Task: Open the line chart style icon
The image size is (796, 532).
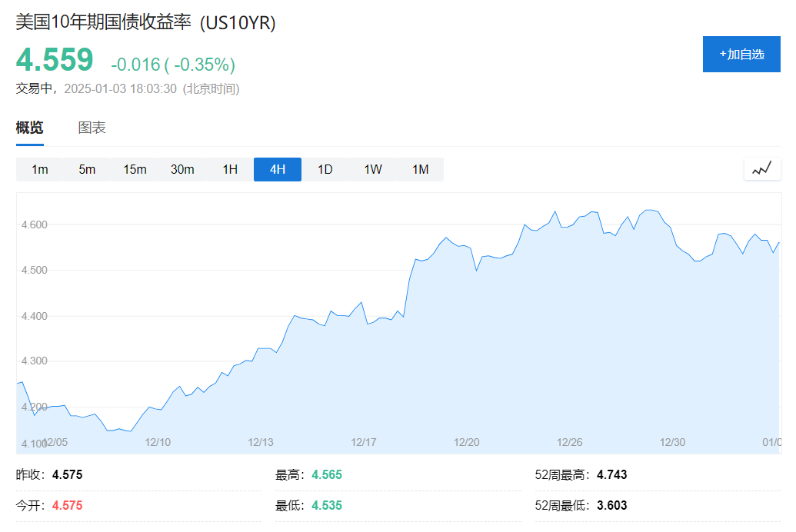Action: (761, 168)
